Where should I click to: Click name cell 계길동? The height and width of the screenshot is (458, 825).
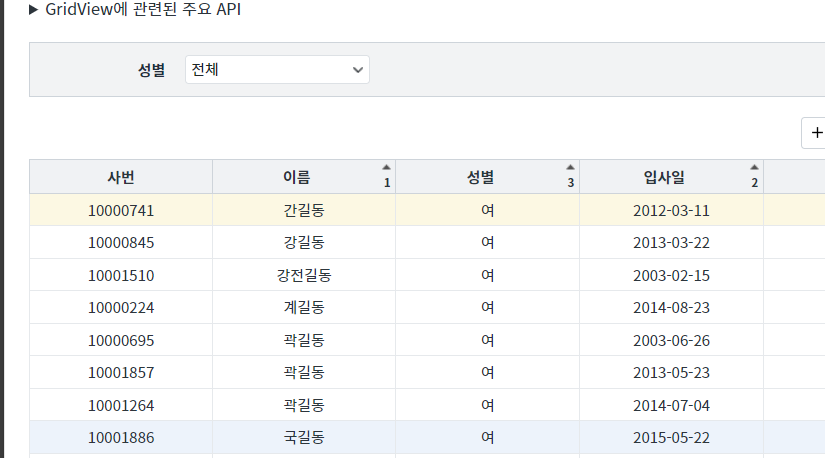point(304,307)
